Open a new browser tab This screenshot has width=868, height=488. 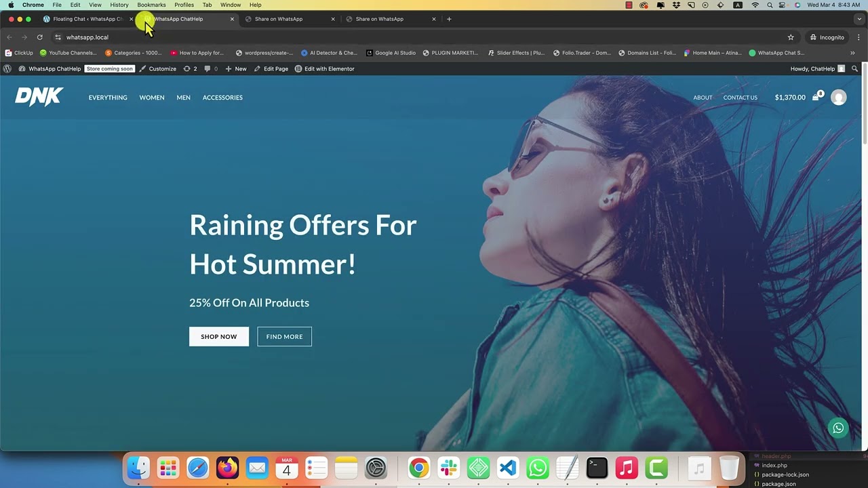tap(449, 19)
